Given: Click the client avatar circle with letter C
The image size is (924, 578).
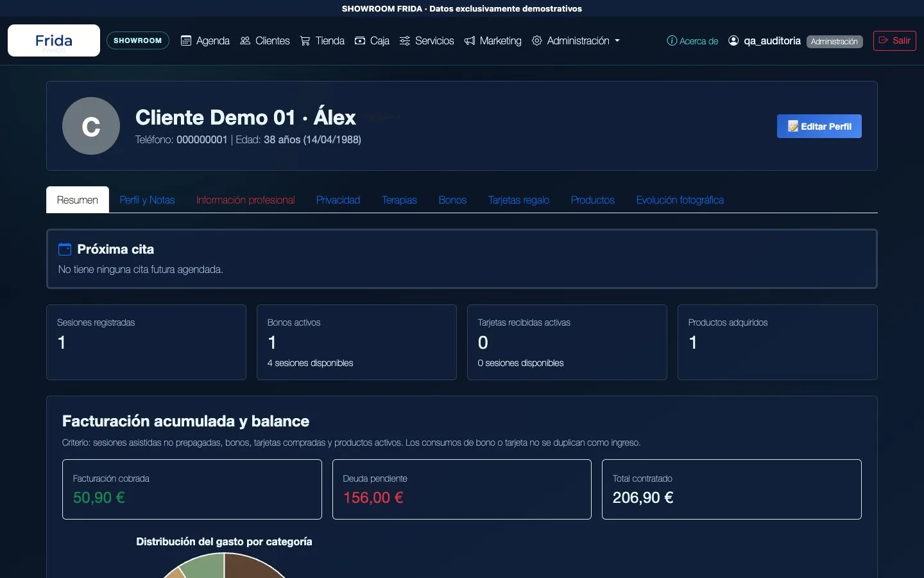Looking at the screenshot, I should pyautogui.click(x=91, y=126).
